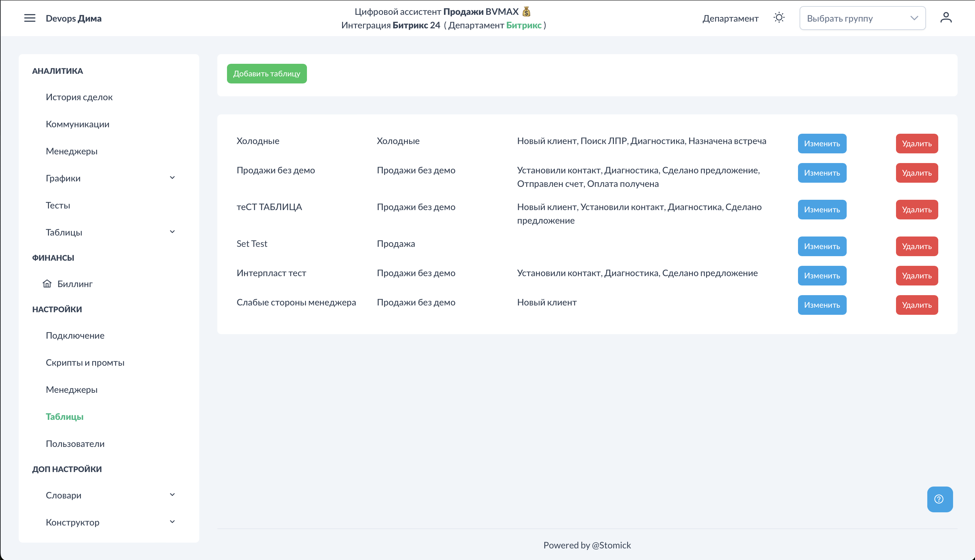
Task: Edit the Интерпласт тест table
Action: click(822, 275)
